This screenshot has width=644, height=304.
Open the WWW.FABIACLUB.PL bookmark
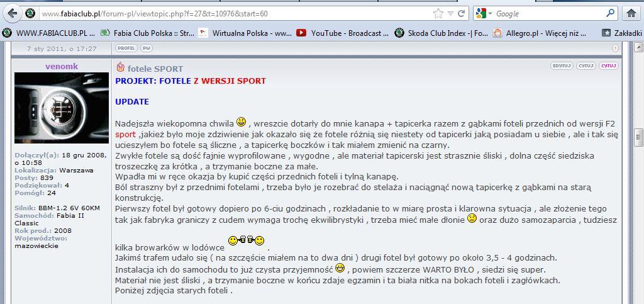49,33
